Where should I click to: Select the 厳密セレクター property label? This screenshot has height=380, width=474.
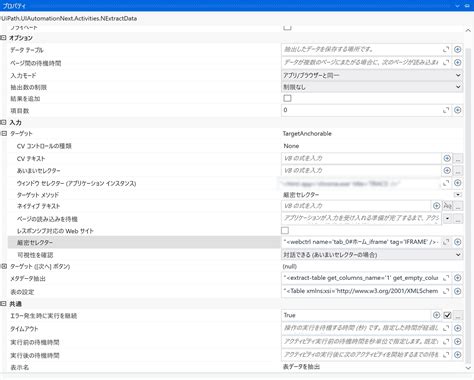[x=35, y=243]
